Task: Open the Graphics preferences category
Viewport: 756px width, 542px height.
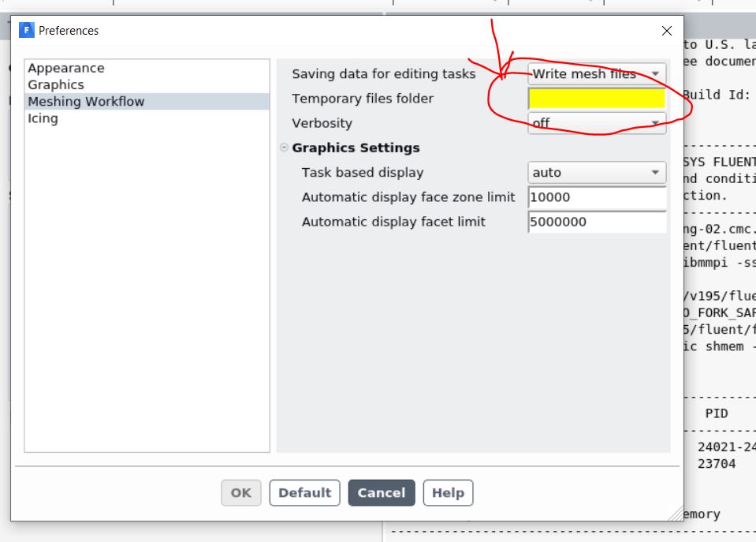Action: (x=56, y=85)
